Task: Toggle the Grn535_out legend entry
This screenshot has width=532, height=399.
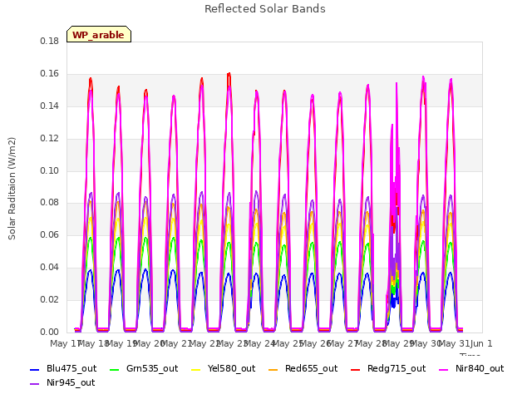Action: 144,368
